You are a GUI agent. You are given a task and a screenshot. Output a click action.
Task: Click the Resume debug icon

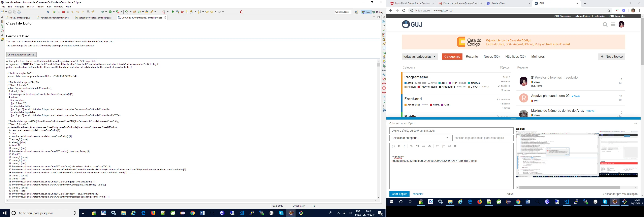(54, 12)
